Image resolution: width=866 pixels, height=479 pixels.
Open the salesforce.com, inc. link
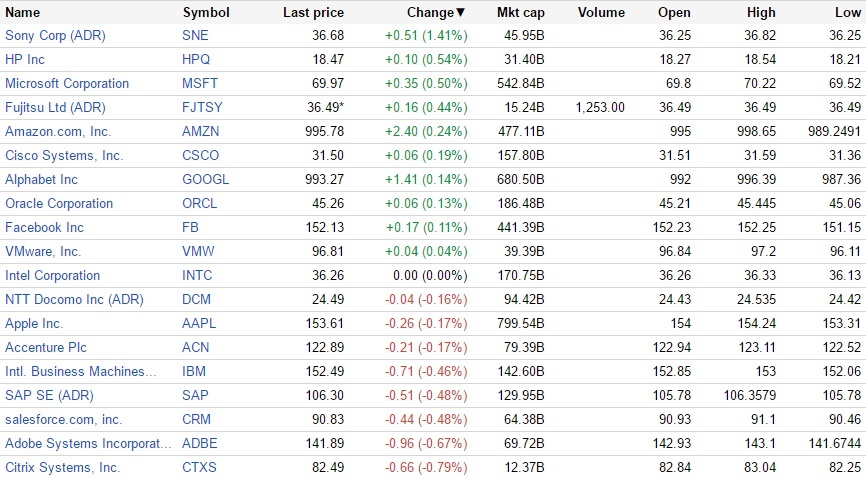(63, 420)
